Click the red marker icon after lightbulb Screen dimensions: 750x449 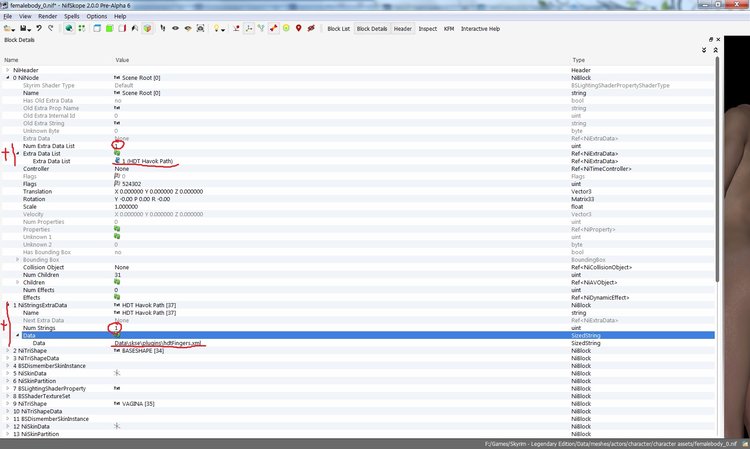click(x=236, y=29)
